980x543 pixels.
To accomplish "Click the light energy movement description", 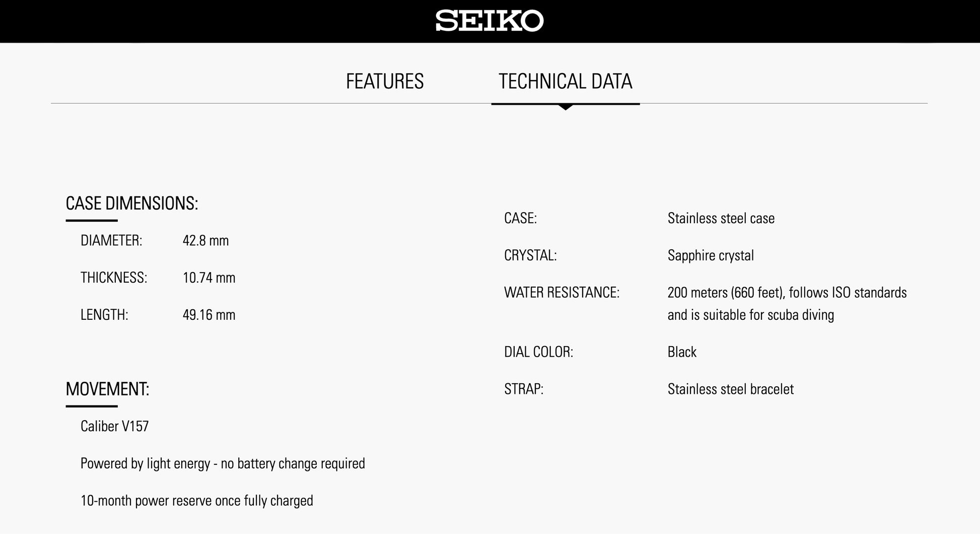I will click(x=223, y=464).
